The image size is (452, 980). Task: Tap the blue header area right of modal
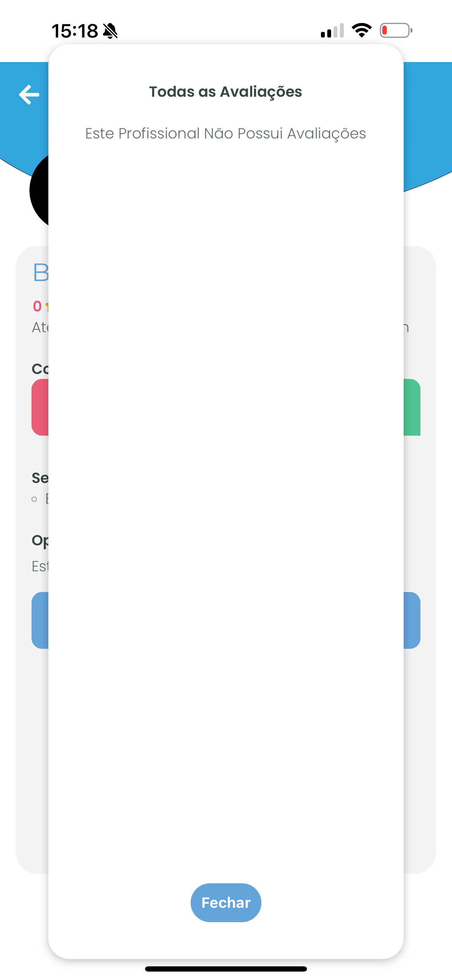click(428, 122)
